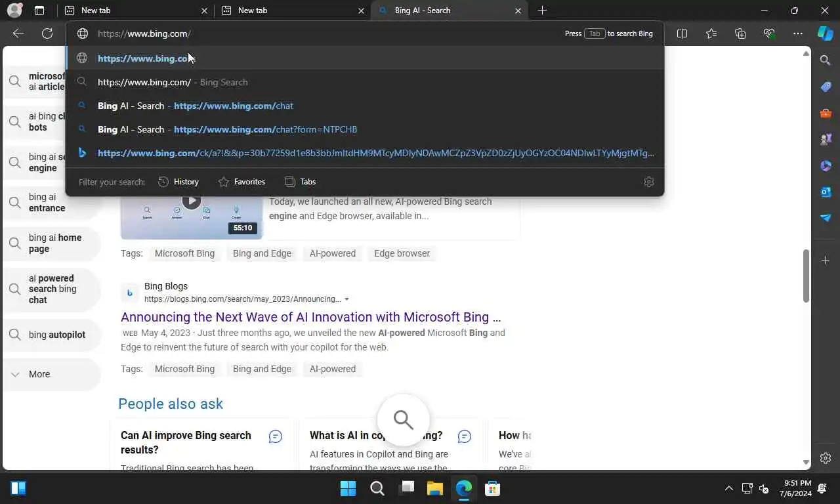Click the Edge browser tag
Screen dimensions: 840x504
tap(402, 253)
